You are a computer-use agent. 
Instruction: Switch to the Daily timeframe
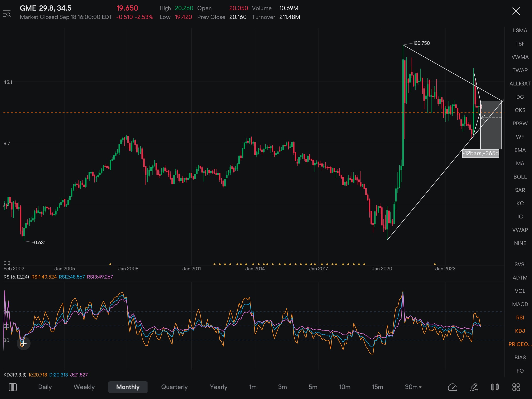click(45, 387)
